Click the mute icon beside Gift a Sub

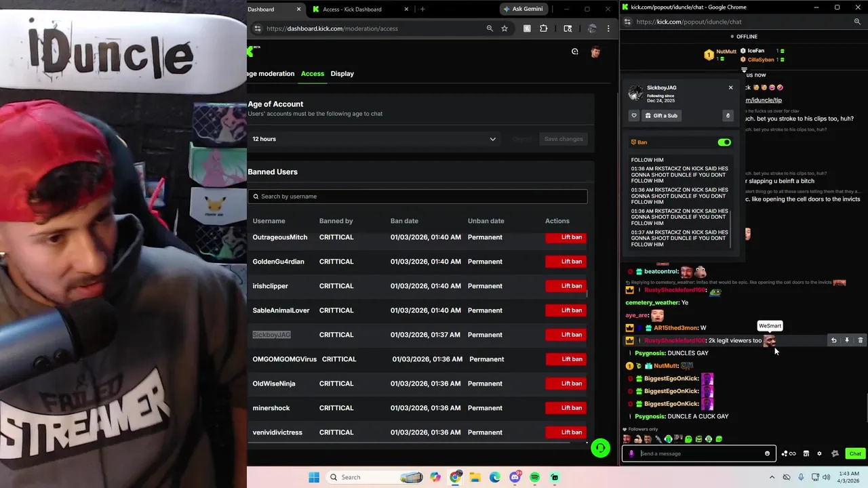coord(728,115)
